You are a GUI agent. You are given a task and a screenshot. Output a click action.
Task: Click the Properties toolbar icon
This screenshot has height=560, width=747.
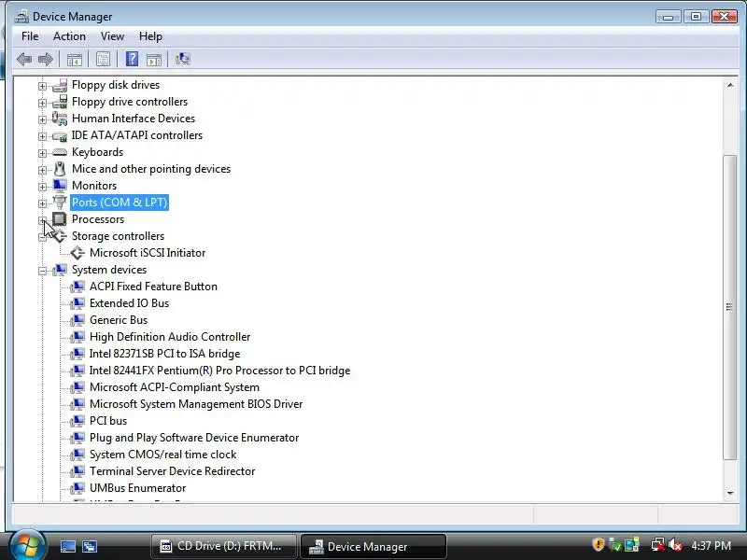point(103,59)
